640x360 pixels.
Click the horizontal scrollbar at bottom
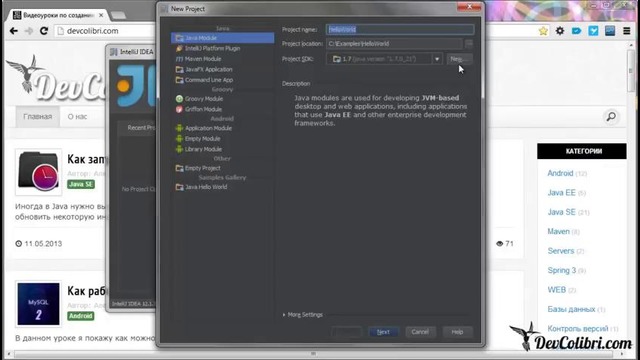(313, 354)
